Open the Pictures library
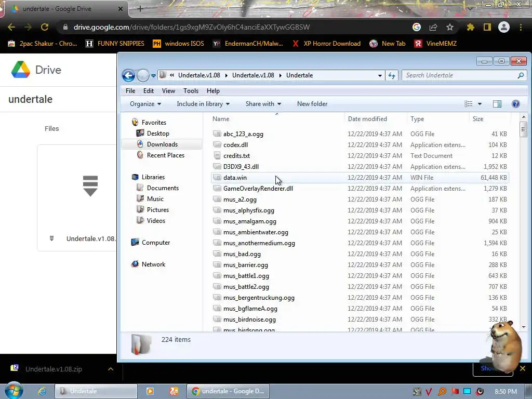This screenshot has height=399, width=532. click(x=158, y=210)
